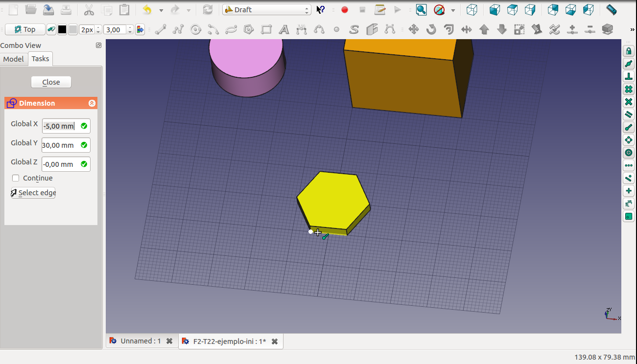
Task: Click the Draft Rectangle tool
Action: (x=266, y=30)
